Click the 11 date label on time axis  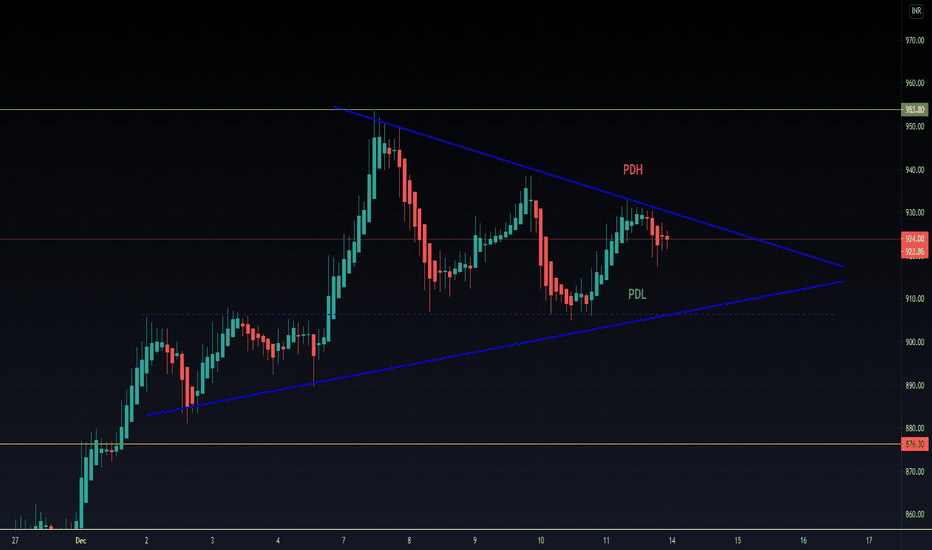606,540
